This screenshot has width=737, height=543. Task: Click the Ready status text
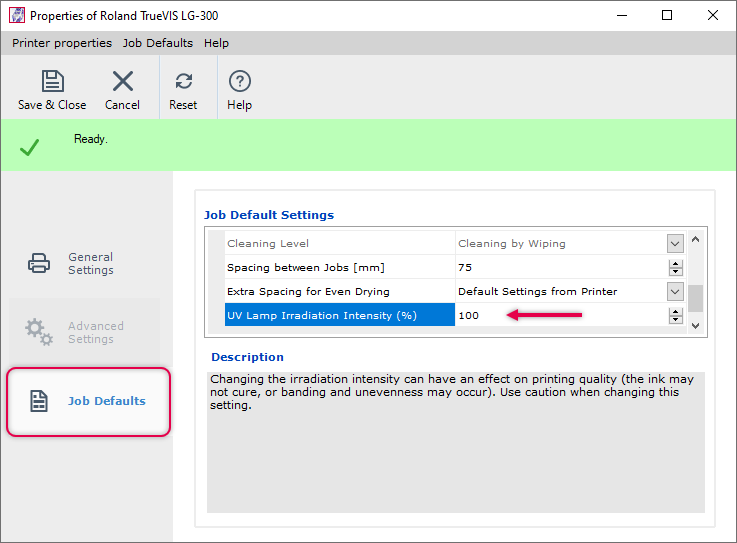[91, 139]
